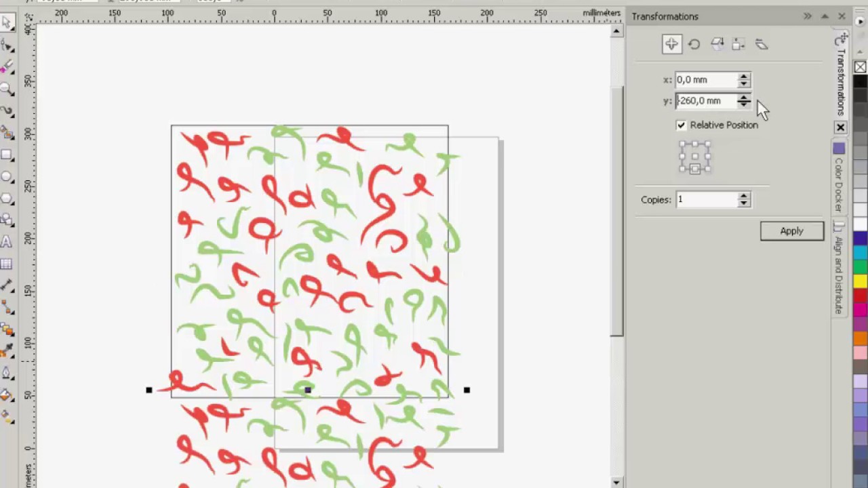Select the Zoom tool

point(7,88)
